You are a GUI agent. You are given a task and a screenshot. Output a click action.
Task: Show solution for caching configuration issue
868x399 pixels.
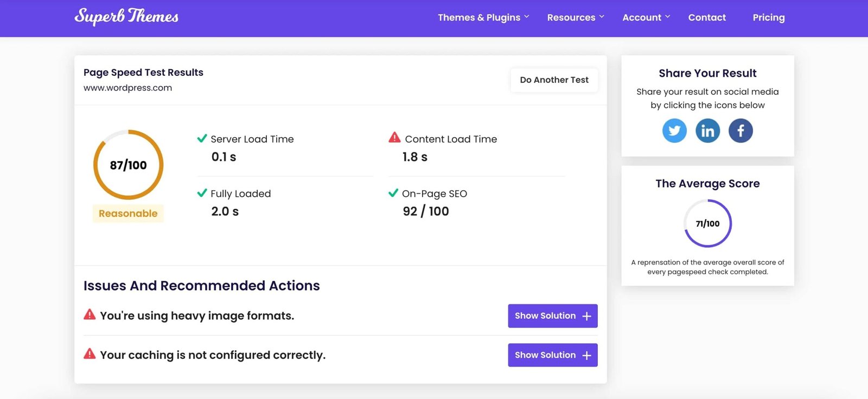click(x=552, y=355)
